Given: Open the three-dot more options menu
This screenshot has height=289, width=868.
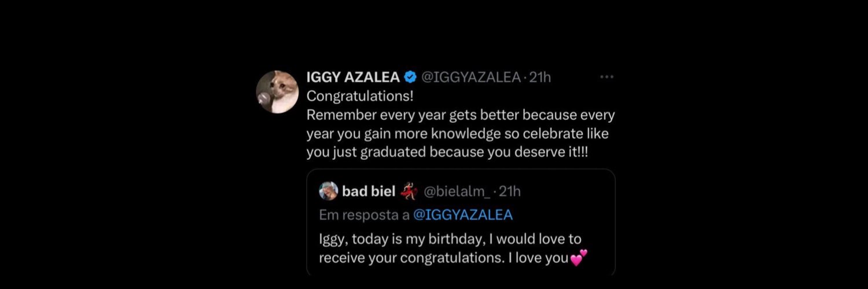Looking at the screenshot, I should click(606, 77).
